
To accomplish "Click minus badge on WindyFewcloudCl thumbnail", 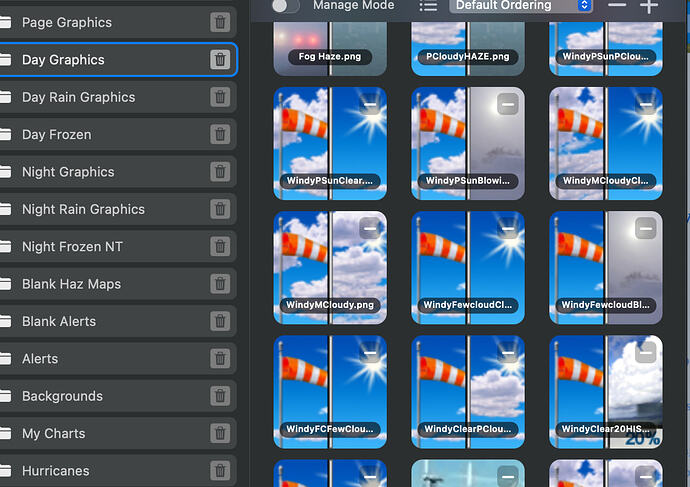I will (x=508, y=229).
